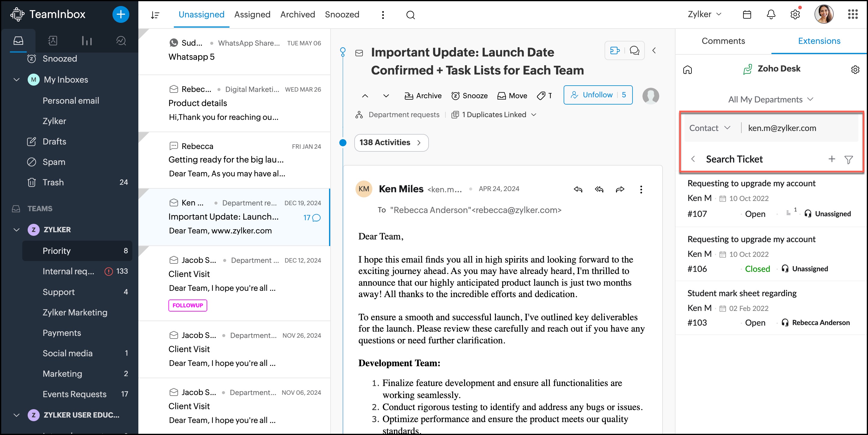Open the Snooze option for thread
Image resolution: width=868 pixels, height=435 pixels.
pos(469,96)
